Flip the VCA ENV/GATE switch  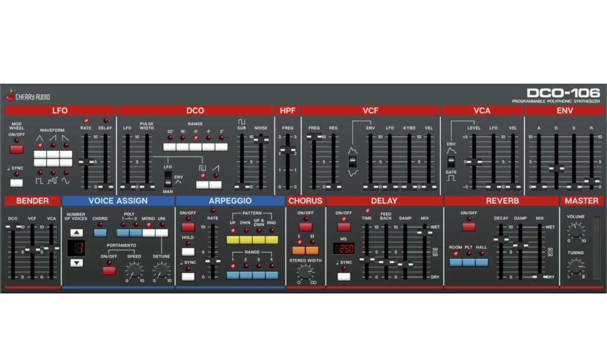pos(451,161)
